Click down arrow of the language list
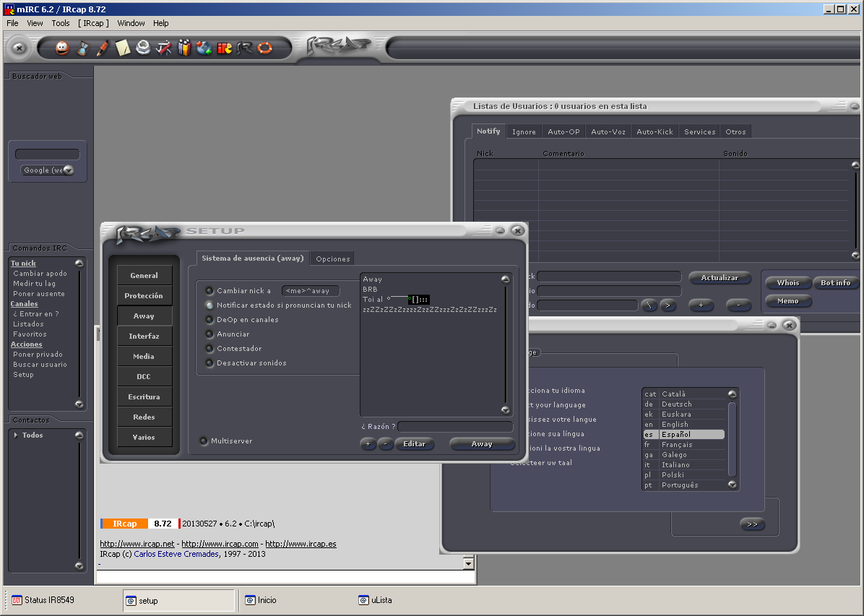Screen dimensions: 864x616 (x=733, y=485)
